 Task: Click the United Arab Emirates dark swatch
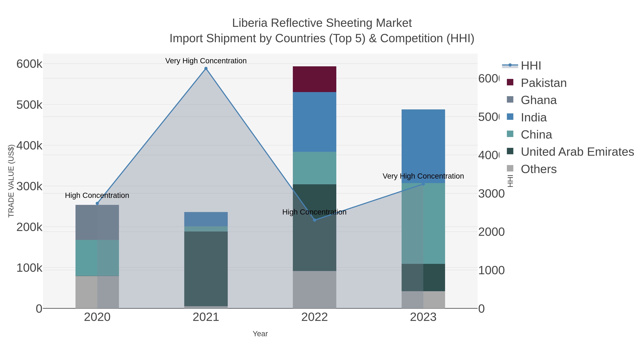pos(510,151)
